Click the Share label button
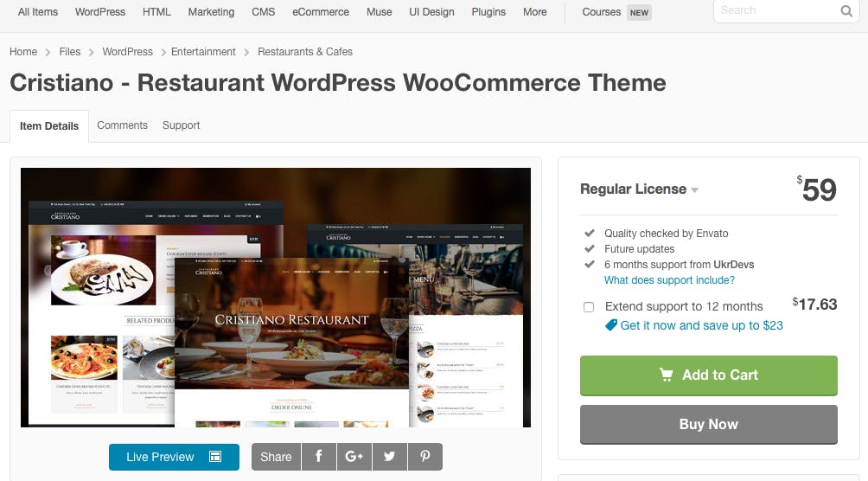Viewport: 868px width, 481px height. [x=276, y=457]
